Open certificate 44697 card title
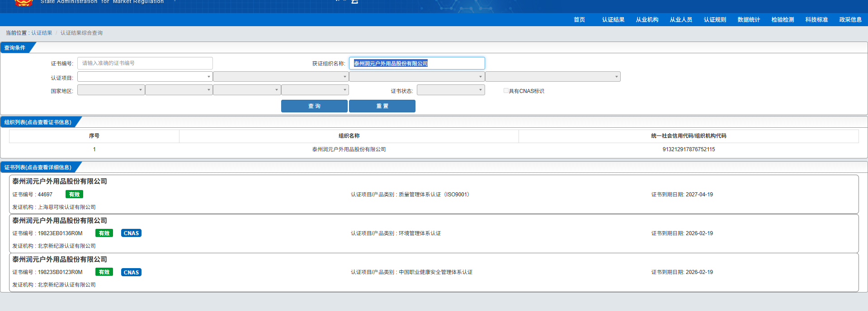The image size is (868, 311). tap(60, 181)
